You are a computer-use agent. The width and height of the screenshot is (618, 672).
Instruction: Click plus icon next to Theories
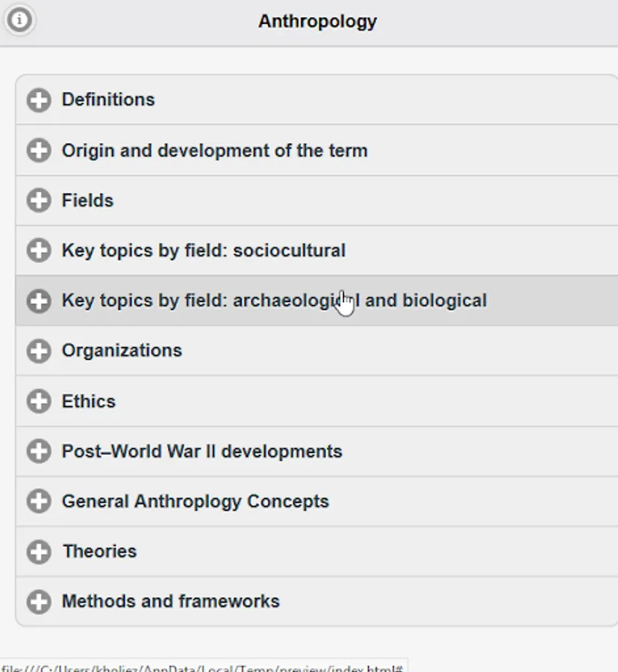[x=39, y=552]
